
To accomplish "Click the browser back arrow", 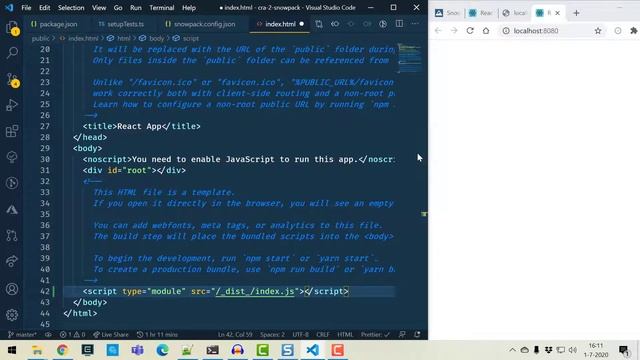I will tap(438, 31).
